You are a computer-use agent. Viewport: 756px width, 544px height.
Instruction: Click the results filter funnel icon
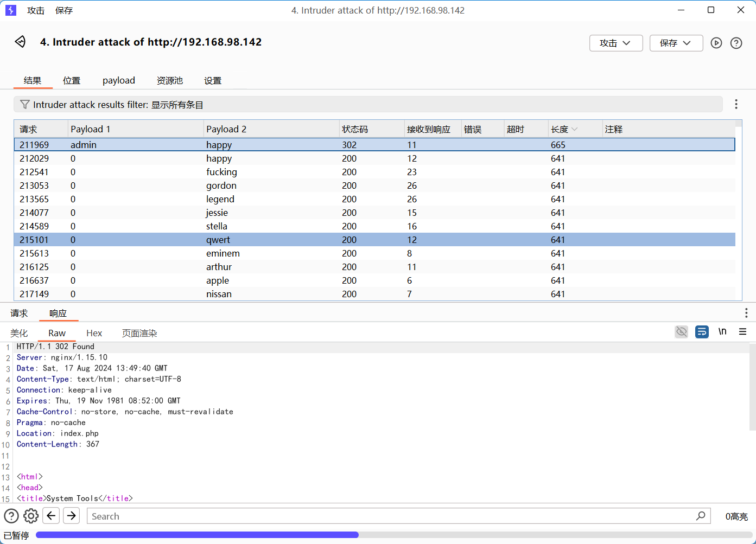click(x=24, y=104)
